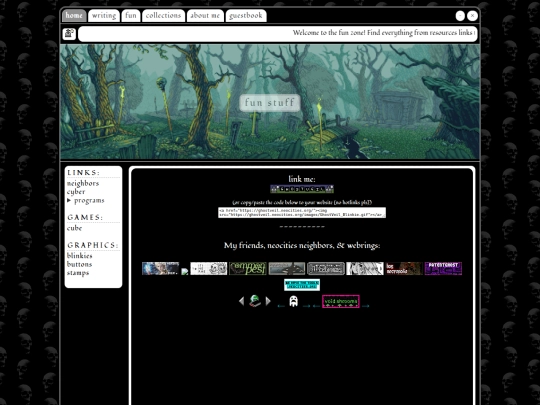Click the 'GRAPHICS:' sidebar heading
The width and height of the screenshot is (540, 405).
tap(93, 245)
